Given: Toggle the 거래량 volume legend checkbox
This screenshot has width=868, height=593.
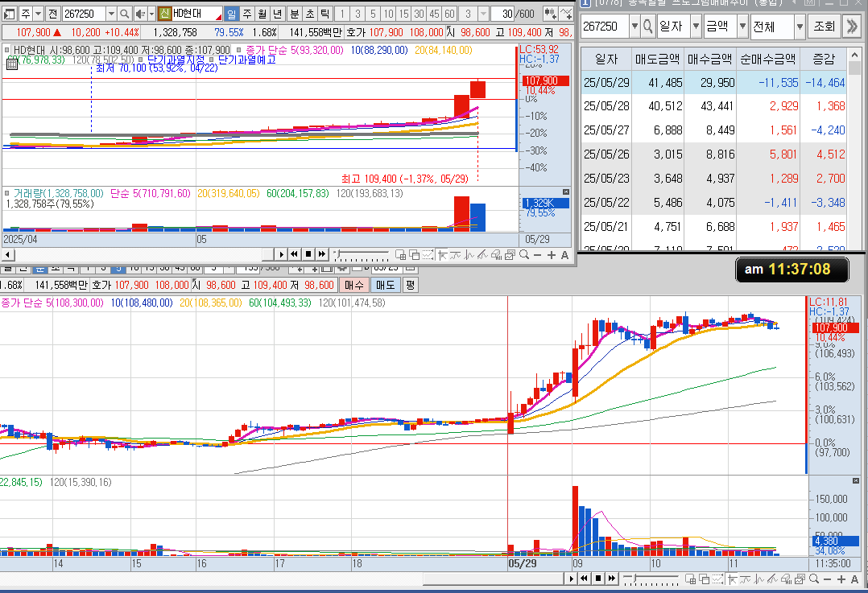Looking at the screenshot, I should click(6, 194).
